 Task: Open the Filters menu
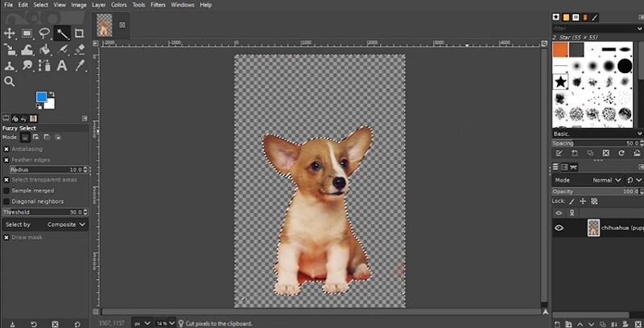point(158,5)
